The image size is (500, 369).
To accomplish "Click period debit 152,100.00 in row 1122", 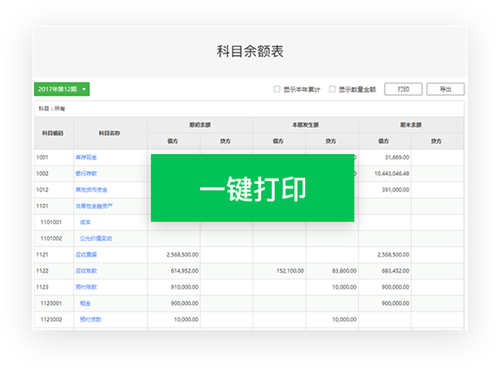I will 290,271.
